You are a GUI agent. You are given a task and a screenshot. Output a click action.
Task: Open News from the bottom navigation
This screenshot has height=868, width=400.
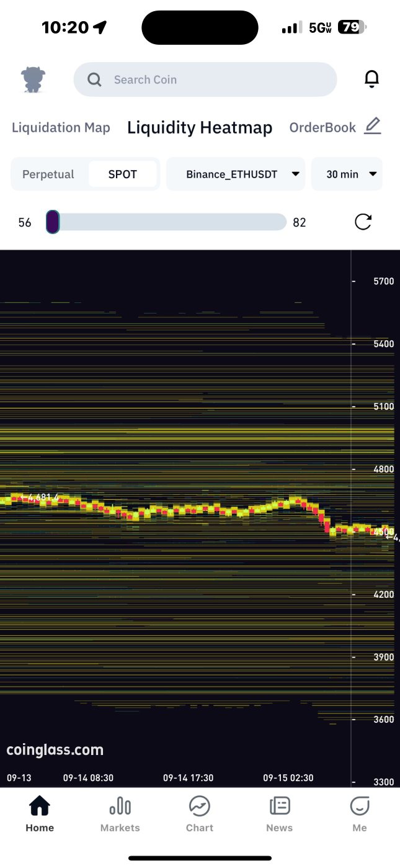click(x=280, y=814)
